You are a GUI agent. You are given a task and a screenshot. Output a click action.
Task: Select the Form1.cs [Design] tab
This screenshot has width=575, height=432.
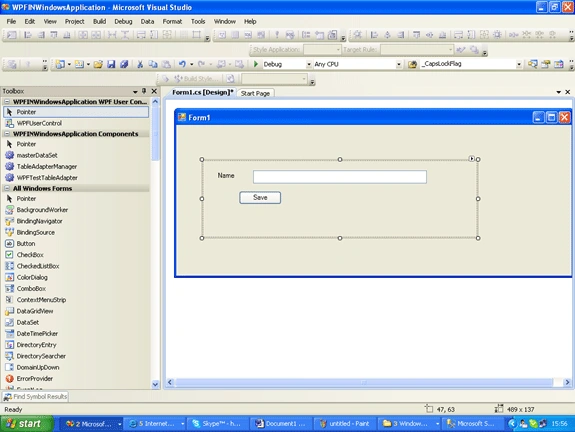pos(203,92)
